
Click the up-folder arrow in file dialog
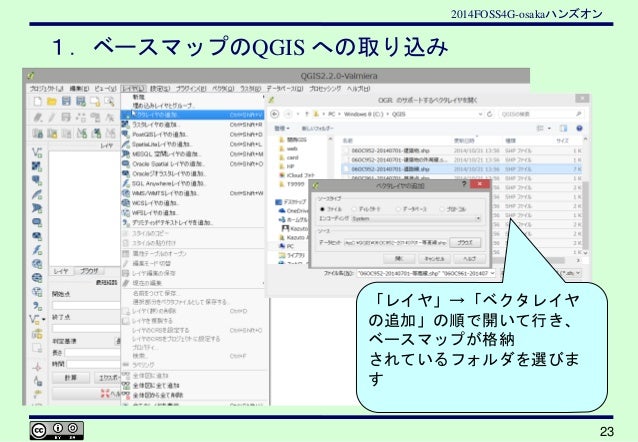click(x=307, y=114)
